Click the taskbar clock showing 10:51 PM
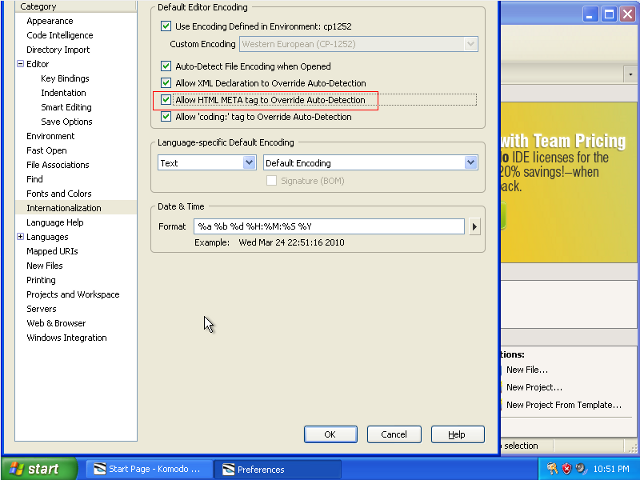This screenshot has width=640, height=480. [x=611, y=469]
